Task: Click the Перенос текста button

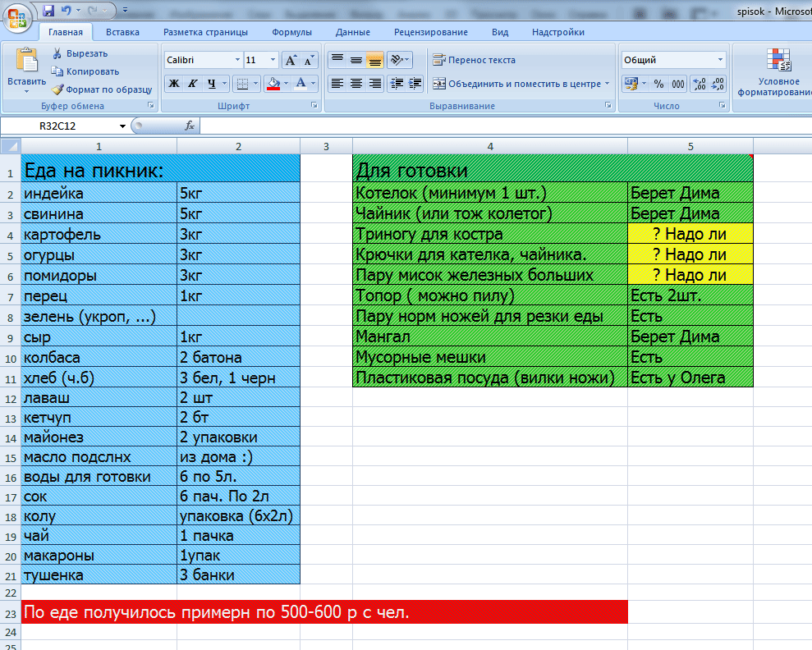Action: click(x=475, y=60)
